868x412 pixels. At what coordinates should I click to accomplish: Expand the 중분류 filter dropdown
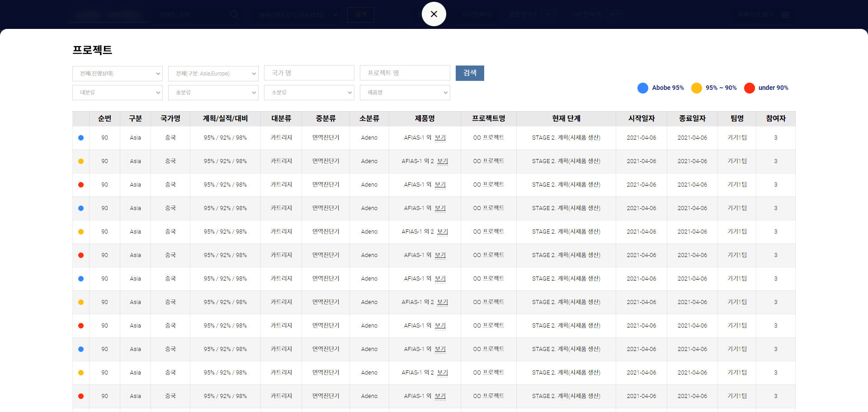coord(213,93)
